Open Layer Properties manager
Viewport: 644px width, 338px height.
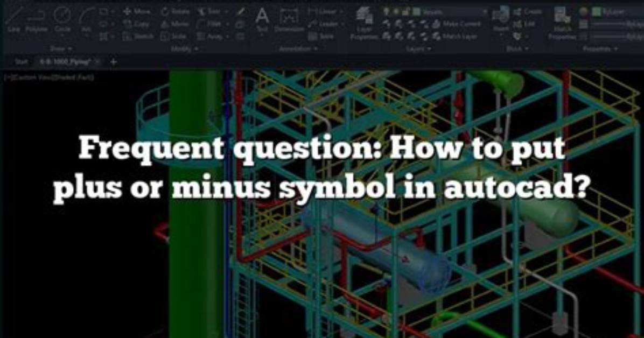363,23
